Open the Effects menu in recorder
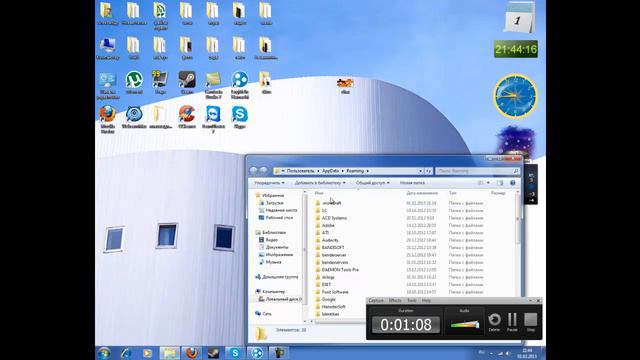 (395, 300)
